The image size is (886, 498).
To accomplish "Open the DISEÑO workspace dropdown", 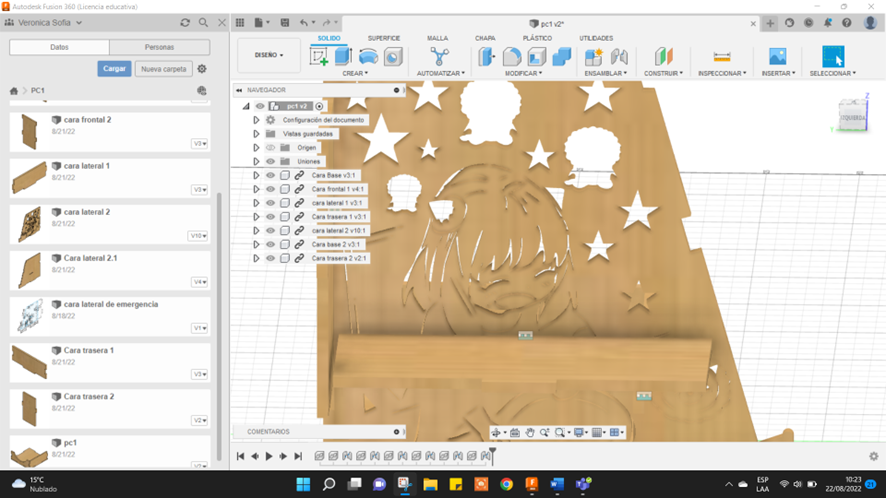I will coord(268,55).
